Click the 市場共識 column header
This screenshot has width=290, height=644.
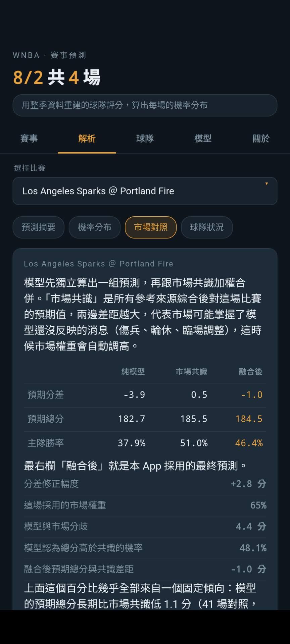[x=191, y=372]
